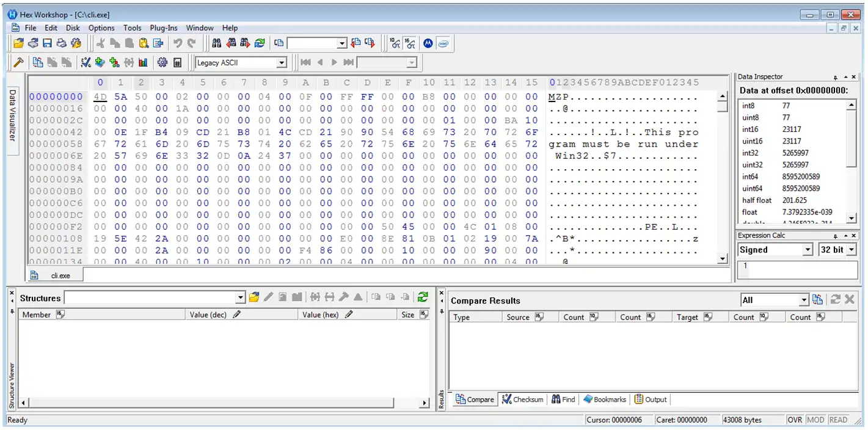Open structure library folder icon in Structures
The image size is (868, 430).
254,297
